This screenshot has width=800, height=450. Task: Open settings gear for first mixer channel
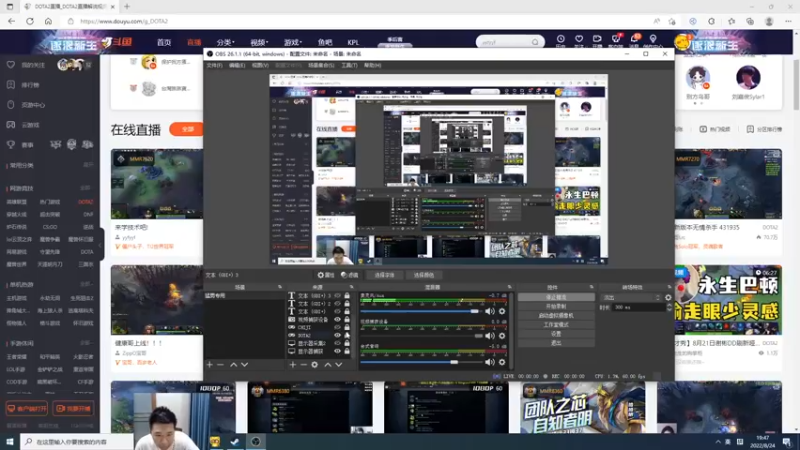click(502, 311)
